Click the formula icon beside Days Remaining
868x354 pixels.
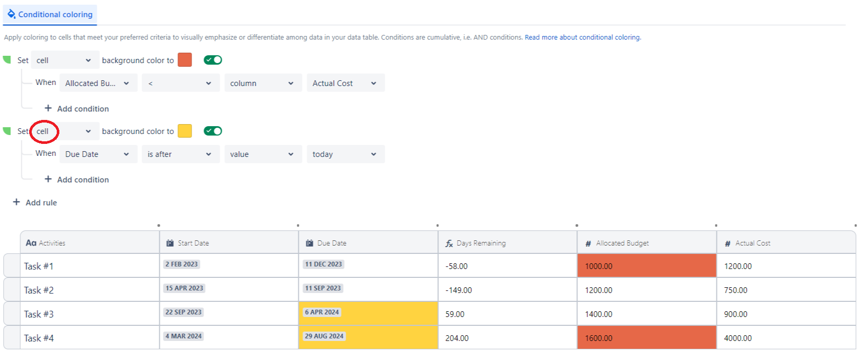(449, 243)
